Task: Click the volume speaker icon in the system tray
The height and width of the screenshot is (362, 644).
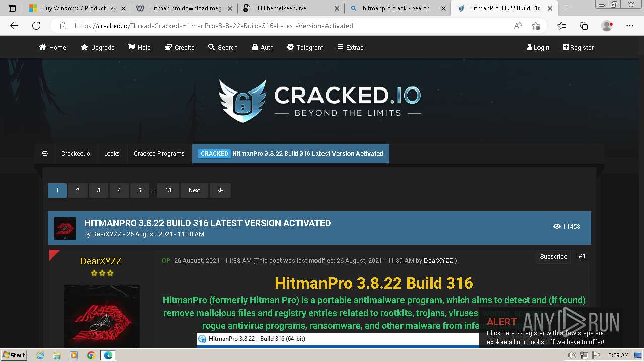Action: 573,355
